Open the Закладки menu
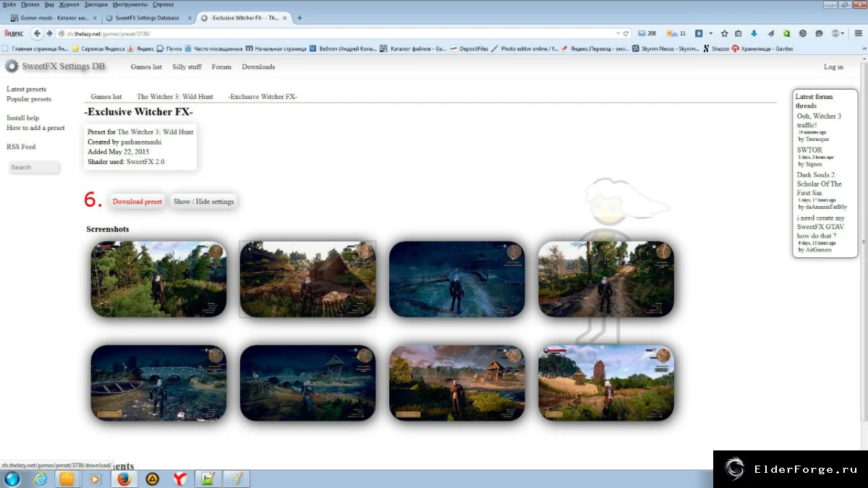 point(97,4)
